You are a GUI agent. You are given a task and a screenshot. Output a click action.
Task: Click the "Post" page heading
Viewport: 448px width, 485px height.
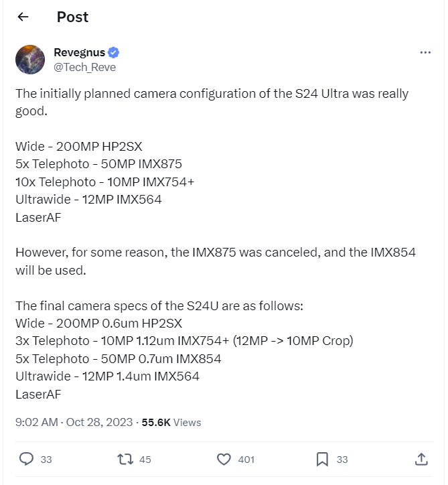[72, 17]
